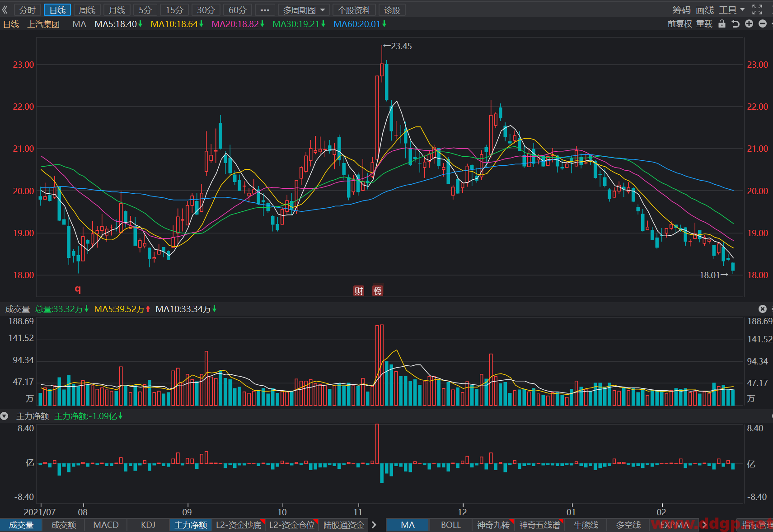Select the 30分 period tab
Viewport: 773px width, 532px height.
pos(206,10)
